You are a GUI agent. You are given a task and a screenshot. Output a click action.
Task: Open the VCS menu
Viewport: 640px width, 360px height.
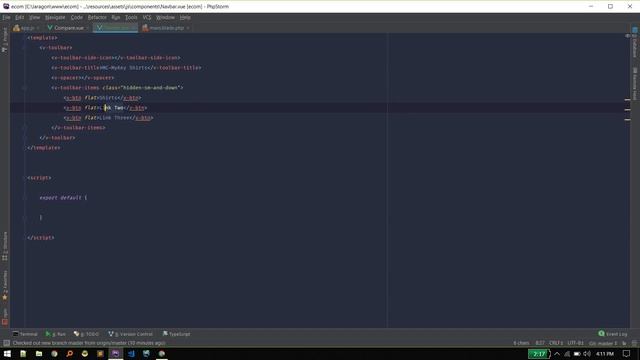(x=147, y=18)
